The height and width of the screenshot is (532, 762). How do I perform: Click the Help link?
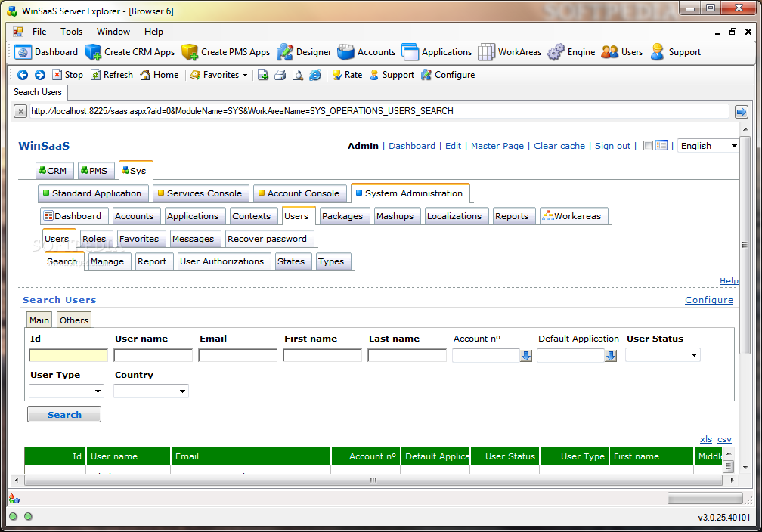[x=729, y=281]
